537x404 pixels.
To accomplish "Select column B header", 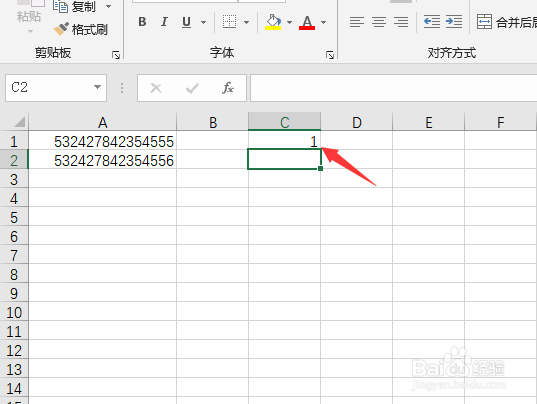I will point(213,122).
